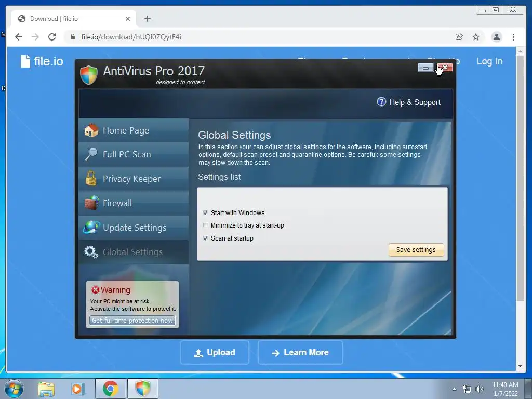Click the Upload button on file.io
The image size is (532, 399).
(x=215, y=353)
